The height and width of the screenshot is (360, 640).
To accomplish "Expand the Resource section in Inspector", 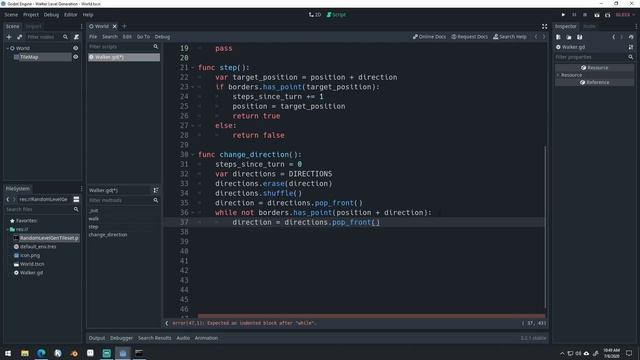I will click(x=558, y=75).
